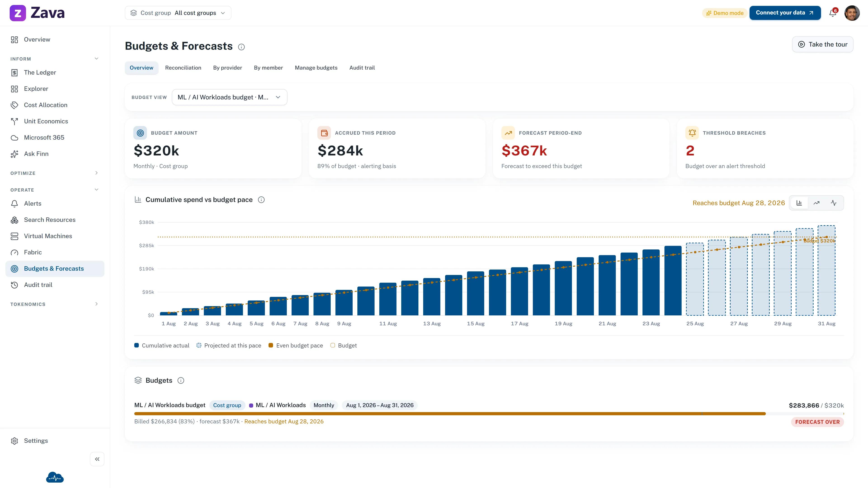The height and width of the screenshot is (488, 868).
Task: Switch chart to pulse variance view icon
Action: (834, 203)
